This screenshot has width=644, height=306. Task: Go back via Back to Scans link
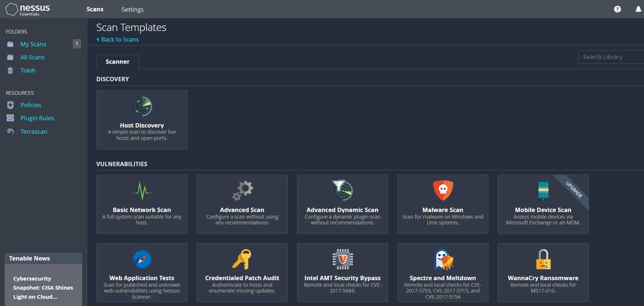pos(118,39)
